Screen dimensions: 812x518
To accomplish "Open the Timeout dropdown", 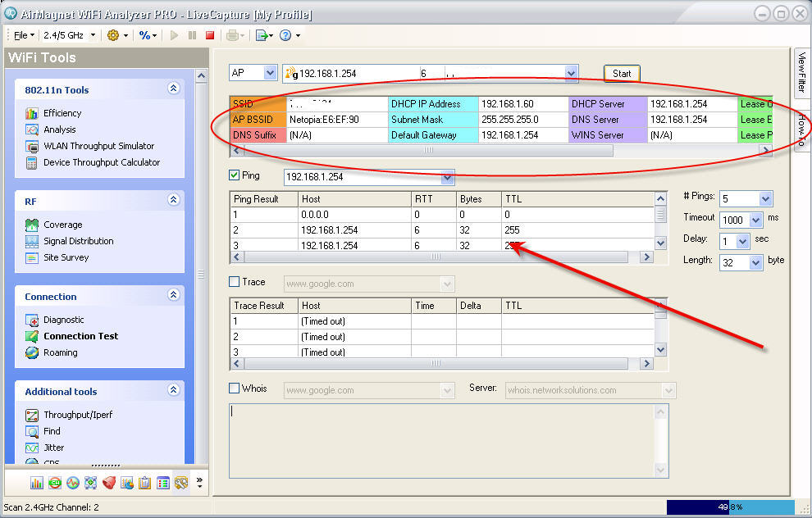I will click(755, 220).
